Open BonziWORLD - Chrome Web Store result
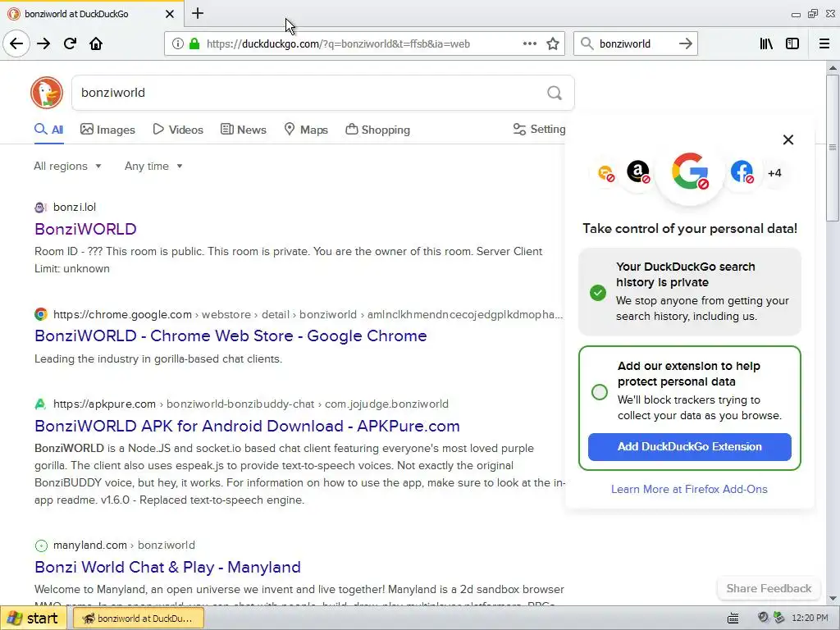The height and width of the screenshot is (630, 840). tap(231, 336)
